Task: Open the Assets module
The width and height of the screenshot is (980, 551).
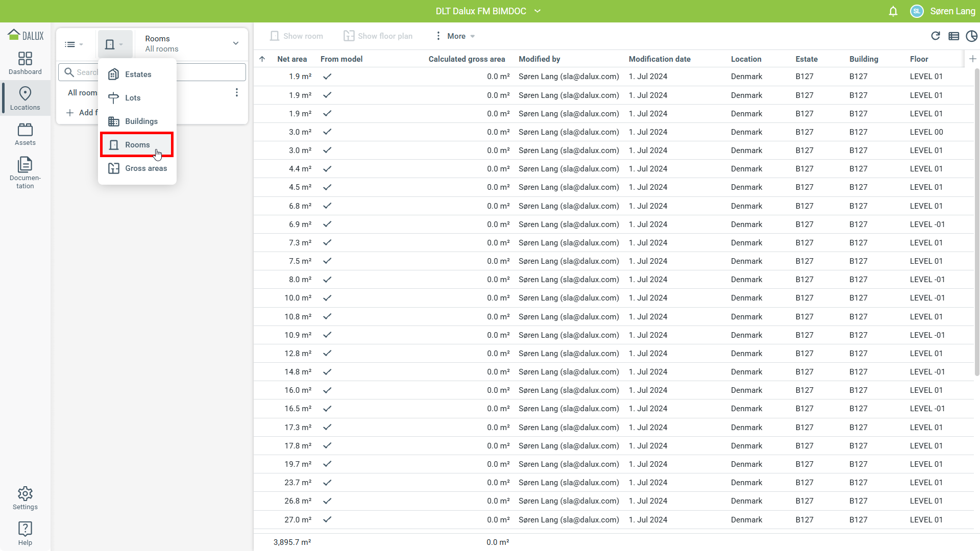Action: click(x=25, y=134)
